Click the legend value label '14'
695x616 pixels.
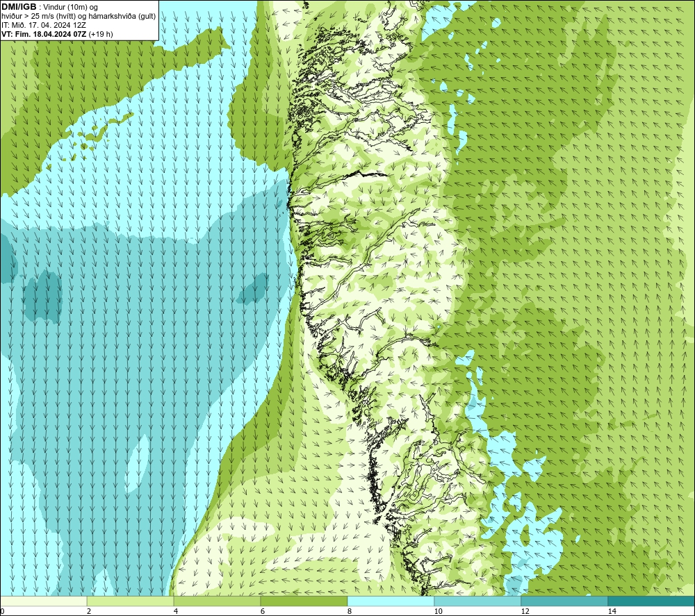612,611
